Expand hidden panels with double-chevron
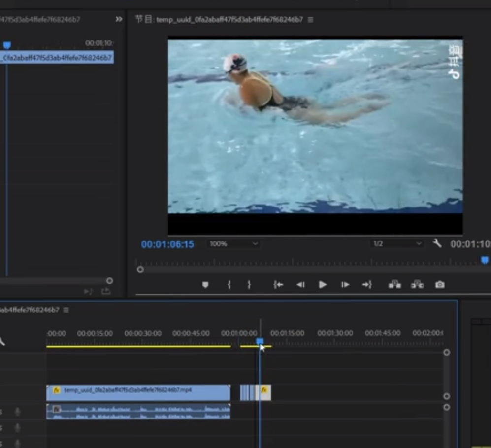The width and height of the screenshot is (491, 448). pyautogui.click(x=119, y=19)
